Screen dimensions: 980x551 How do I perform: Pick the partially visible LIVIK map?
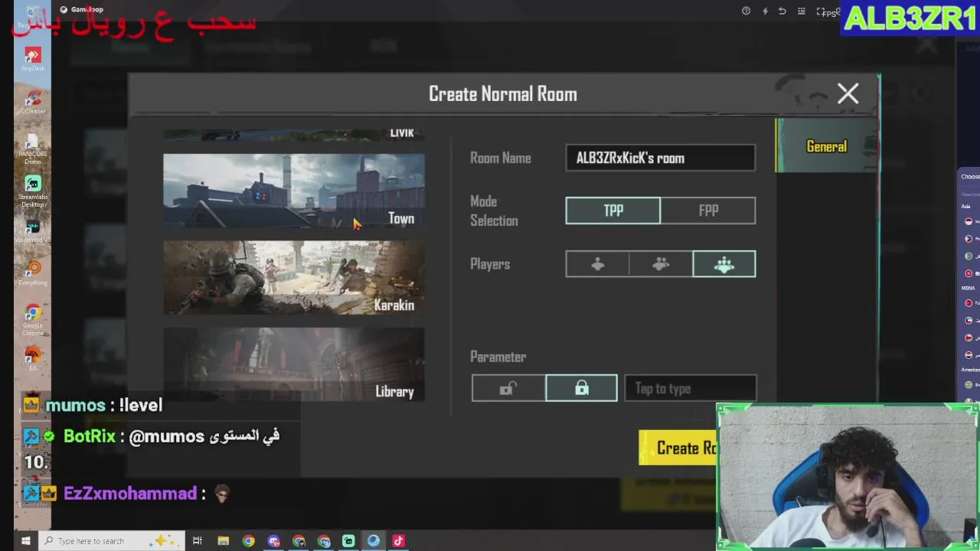click(x=294, y=134)
